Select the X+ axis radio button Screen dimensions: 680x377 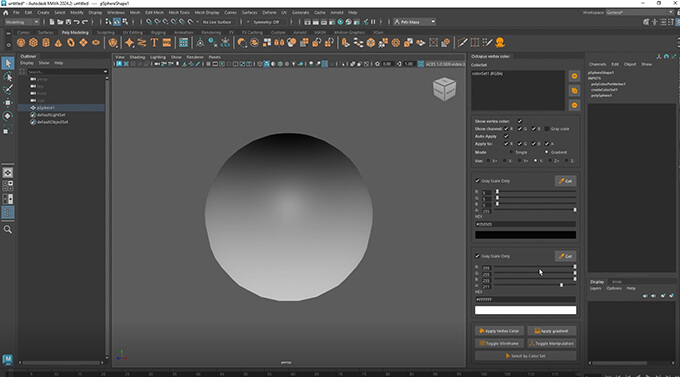(x=488, y=161)
